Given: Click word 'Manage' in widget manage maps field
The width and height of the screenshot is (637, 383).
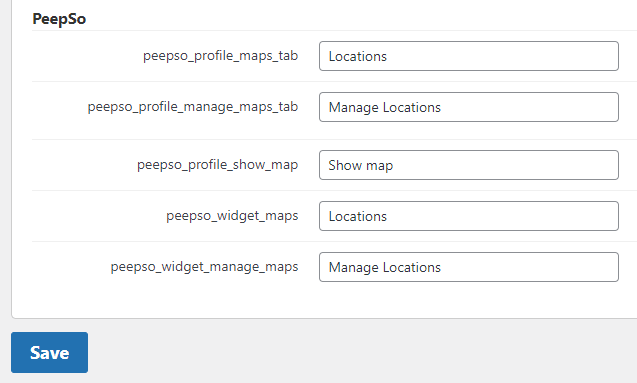Looking at the screenshot, I should tap(353, 268).
